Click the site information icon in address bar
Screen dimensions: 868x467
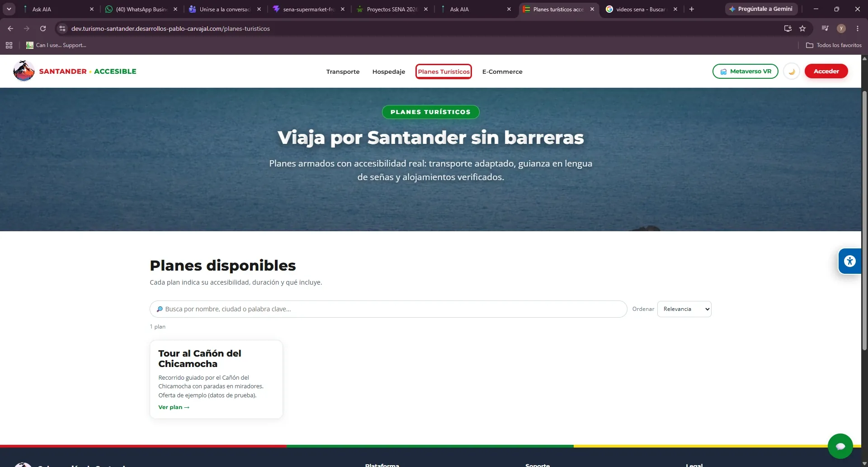pos(62,29)
